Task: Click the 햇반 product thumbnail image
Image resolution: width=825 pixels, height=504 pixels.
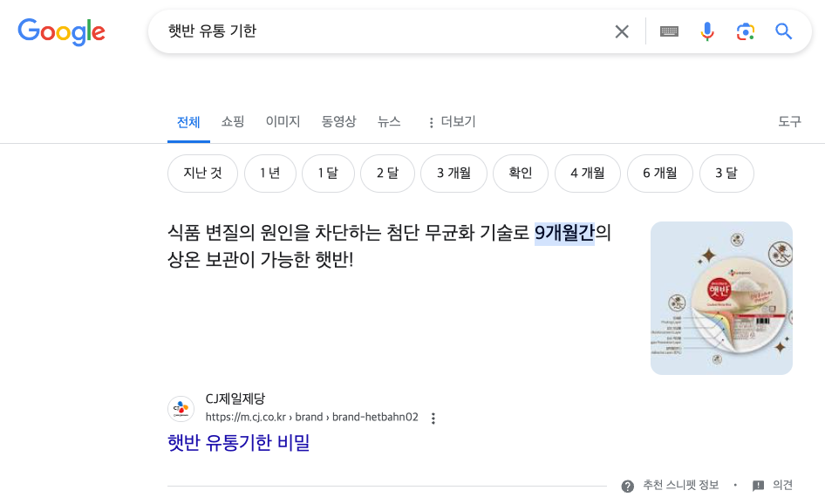Action: pyautogui.click(x=721, y=298)
